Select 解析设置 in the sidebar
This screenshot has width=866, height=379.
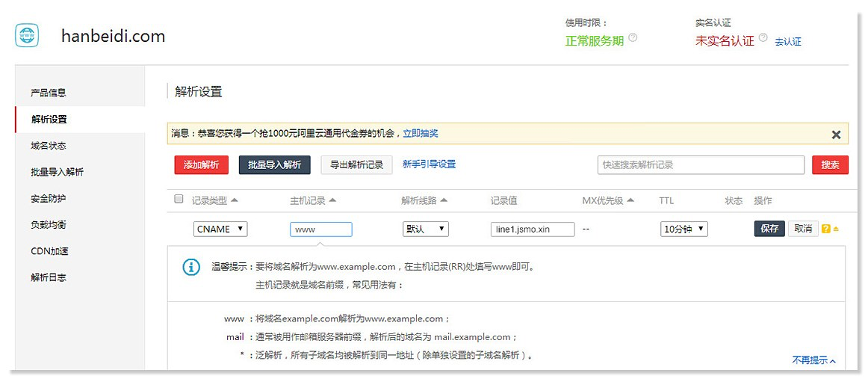(49, 119)
